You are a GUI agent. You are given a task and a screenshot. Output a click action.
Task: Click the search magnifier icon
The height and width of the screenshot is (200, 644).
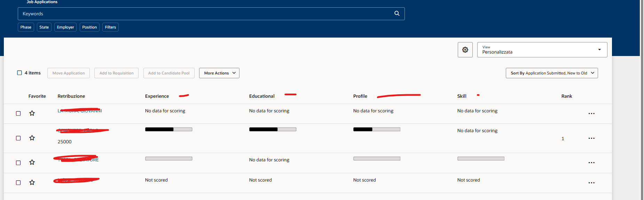click(397, 14)
